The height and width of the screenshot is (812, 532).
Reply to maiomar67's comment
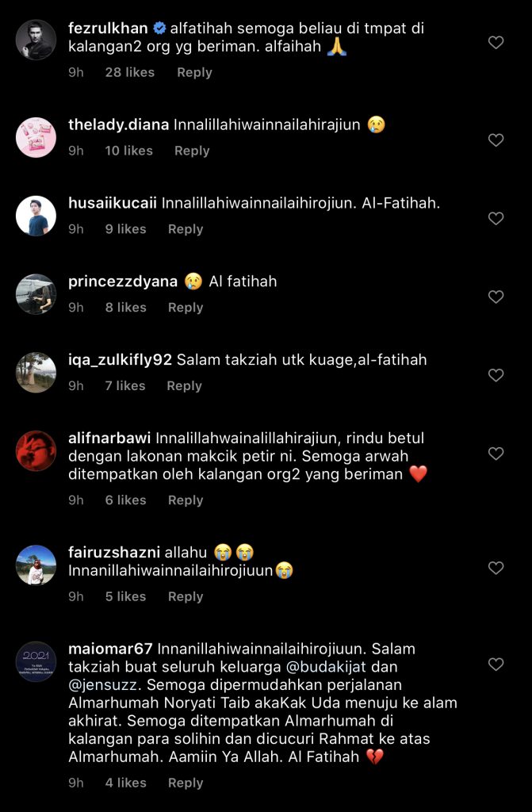pyautogui.click(x=186, y=783)
